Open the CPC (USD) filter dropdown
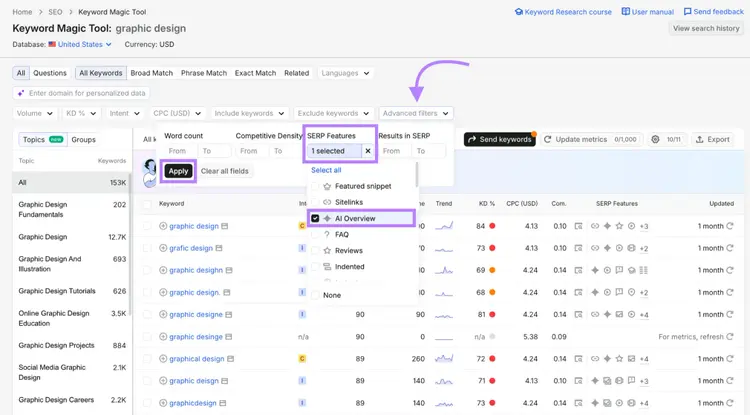 tap(177, 113)
